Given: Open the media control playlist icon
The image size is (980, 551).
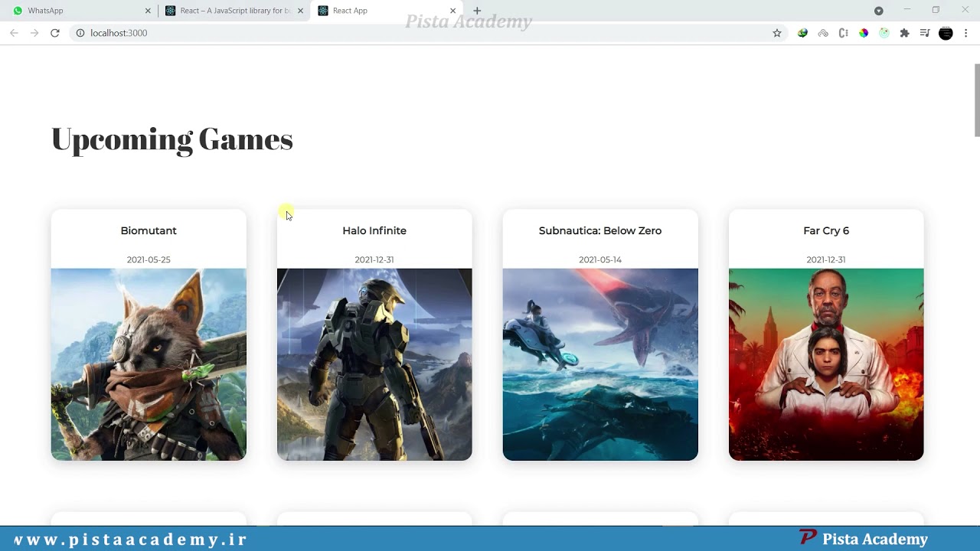Looking at the screenshot, I should (925, 33).
